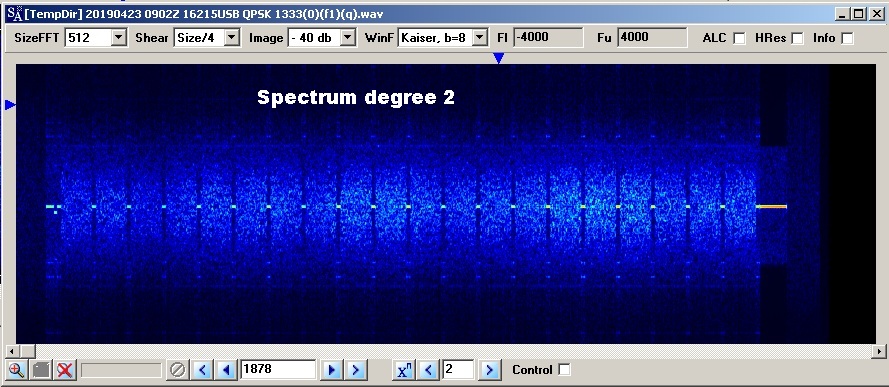
Task: Click the X-power-n spectrum degree icon
Action: pos(404,370)
